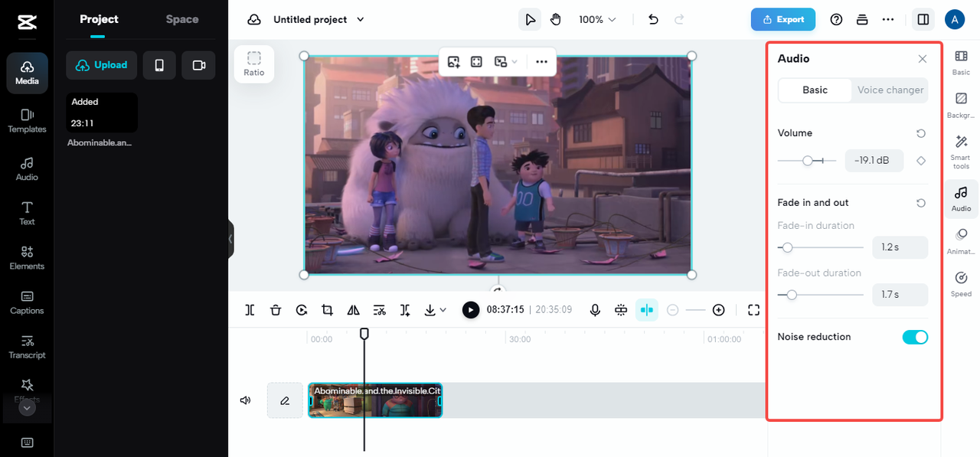The width and height of the screenshot is (980, 457).
Task: Click the timeline playhead marker
Action: point(364,334)
